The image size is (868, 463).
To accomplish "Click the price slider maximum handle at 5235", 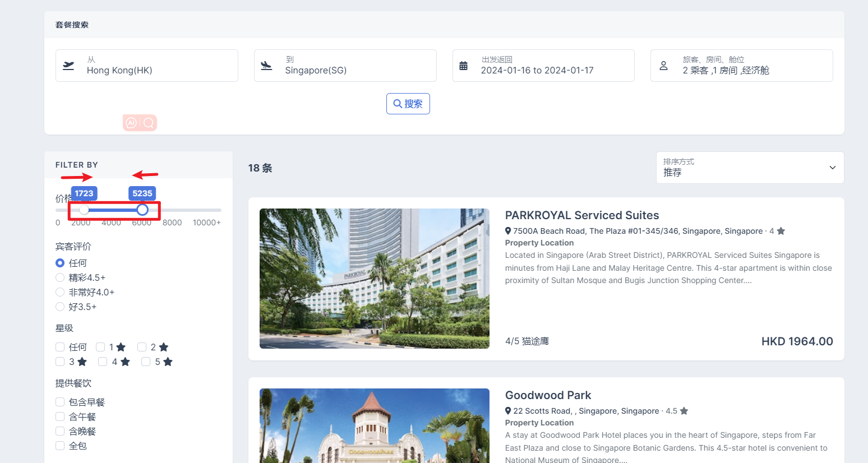I will coord(142,210).
